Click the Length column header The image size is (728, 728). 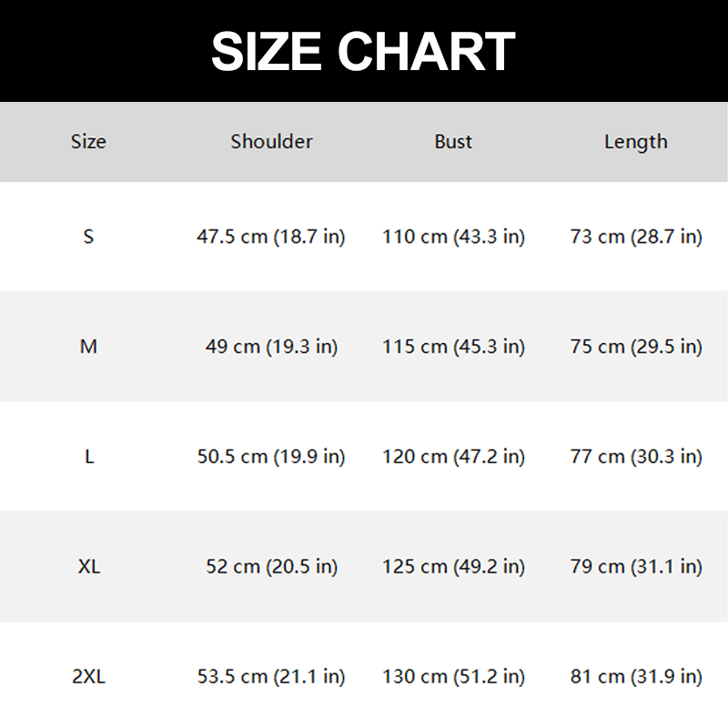click(635, 142)
